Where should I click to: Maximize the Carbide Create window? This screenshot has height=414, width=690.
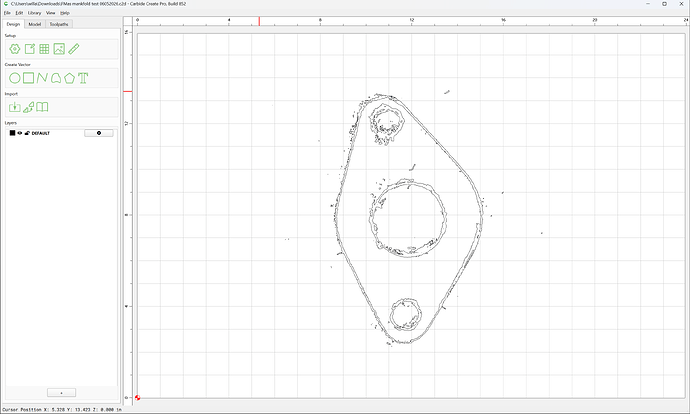point(664,4)
